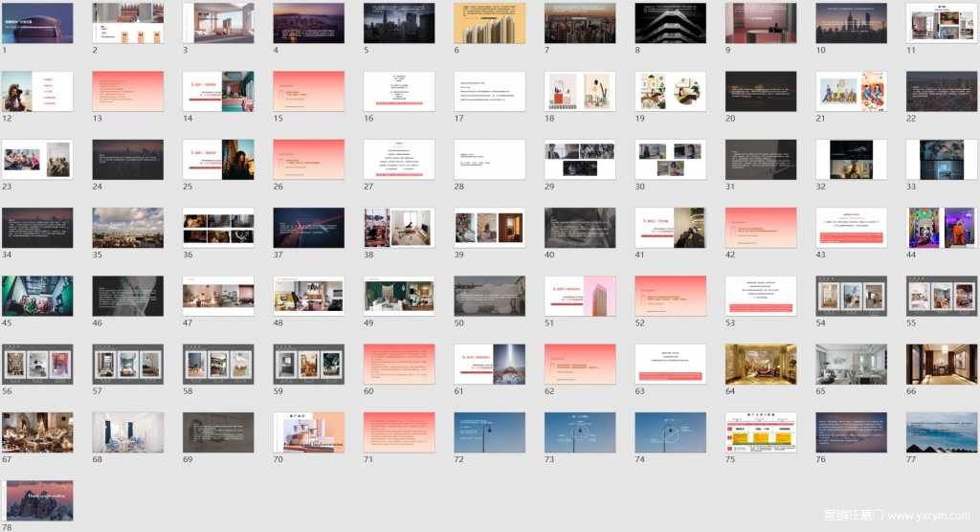Select slide 20 dark text thumbnail
The height and width of the screenshot is (532, 980).
pos(761,91)
